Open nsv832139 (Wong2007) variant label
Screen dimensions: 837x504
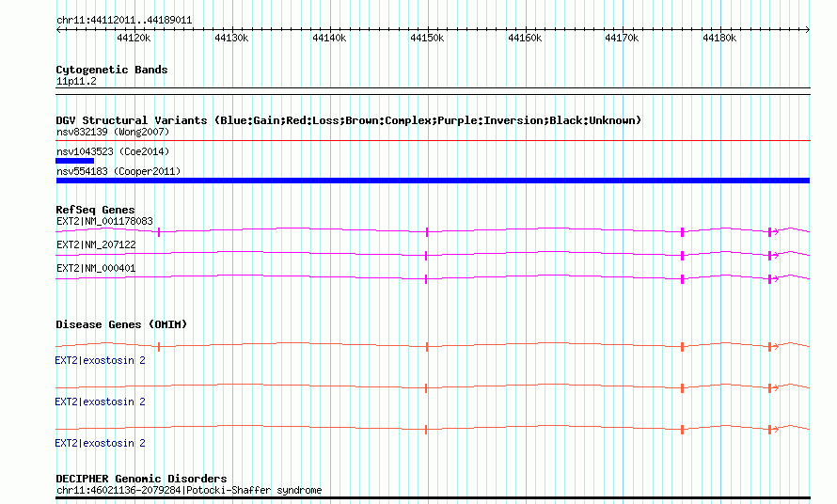[x=113, y=132]
